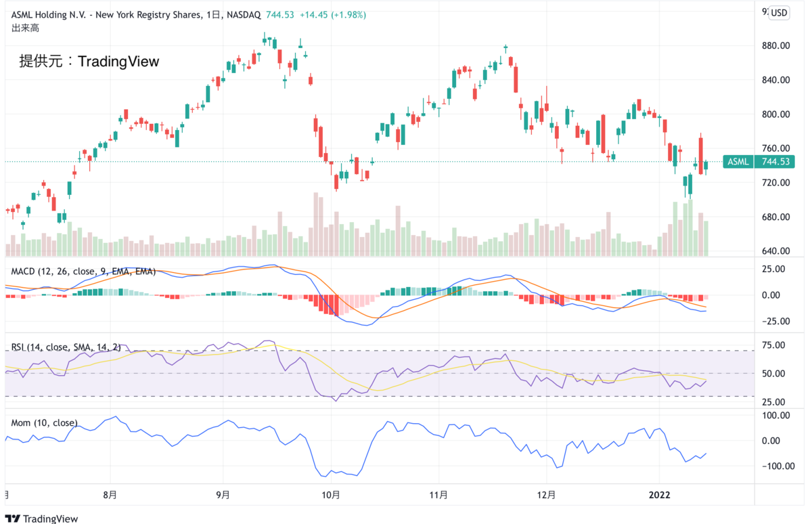Click the 760.00 price axis label

click(776, 148)
